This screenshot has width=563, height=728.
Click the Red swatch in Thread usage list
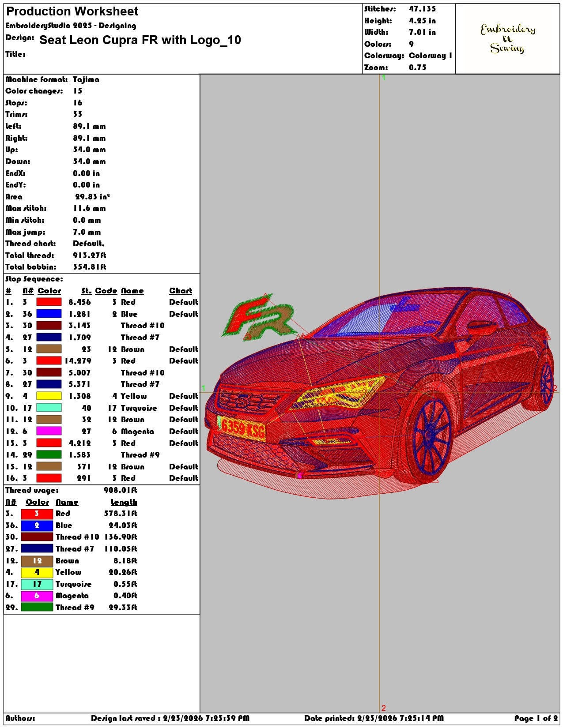(x=37, y=514)
